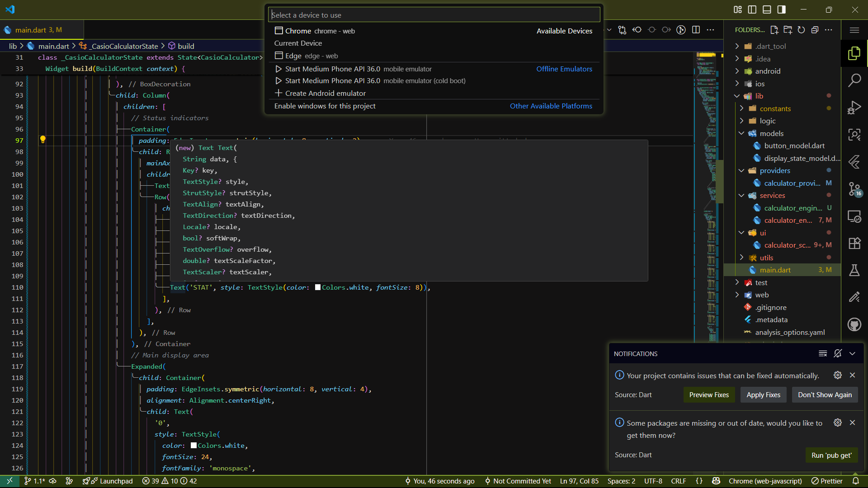
Task: Click the Apply Fixes button
Action: [763, 395]
